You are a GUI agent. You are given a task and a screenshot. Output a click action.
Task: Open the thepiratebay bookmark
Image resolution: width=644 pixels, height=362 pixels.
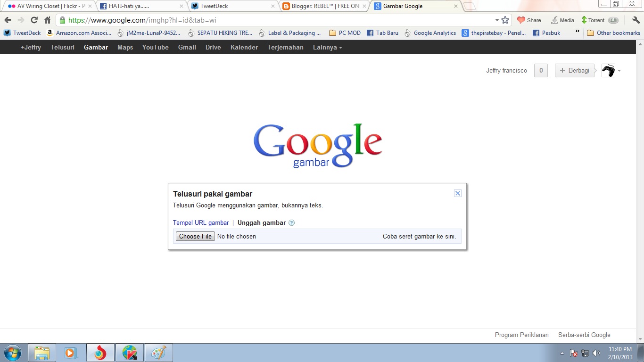[x=494, y=33]
